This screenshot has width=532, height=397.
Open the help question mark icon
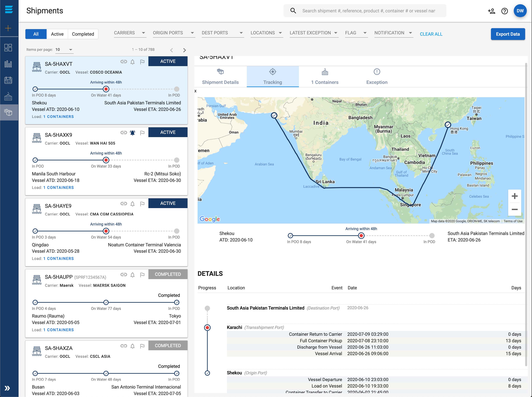point(504,11)
